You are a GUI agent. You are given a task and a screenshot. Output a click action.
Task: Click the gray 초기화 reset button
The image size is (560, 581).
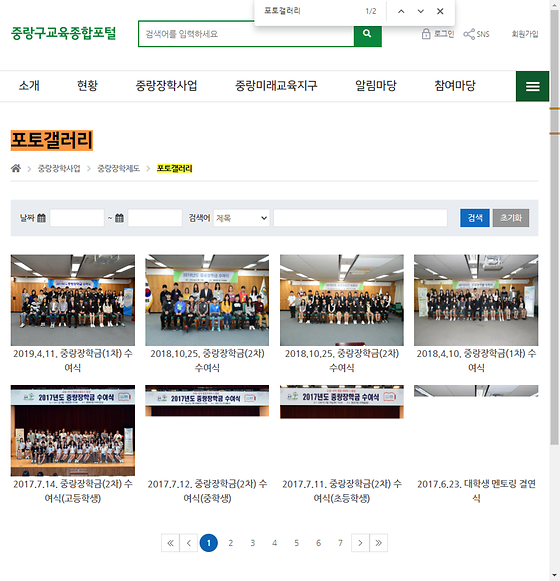coord(511,218)
